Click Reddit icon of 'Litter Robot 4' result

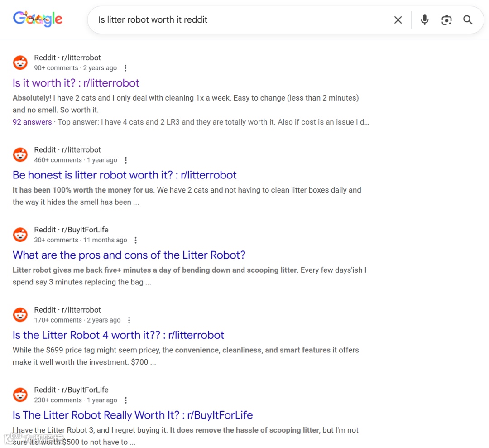pyautogui.click(x=20, y=315)
